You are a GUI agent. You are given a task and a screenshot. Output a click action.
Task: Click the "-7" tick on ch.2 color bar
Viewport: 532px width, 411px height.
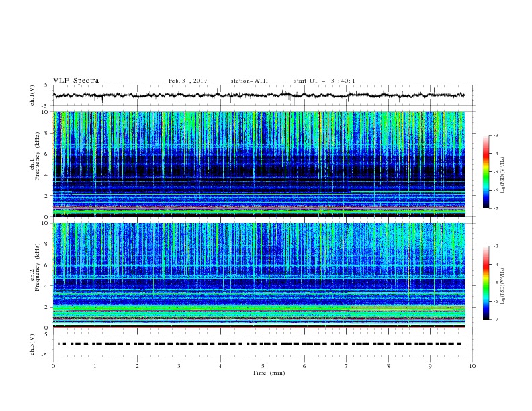[495, 320]
